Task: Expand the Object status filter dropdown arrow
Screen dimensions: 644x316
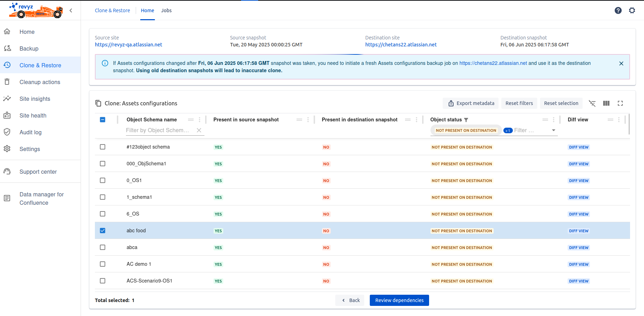Action: click(x=553, y=130)
